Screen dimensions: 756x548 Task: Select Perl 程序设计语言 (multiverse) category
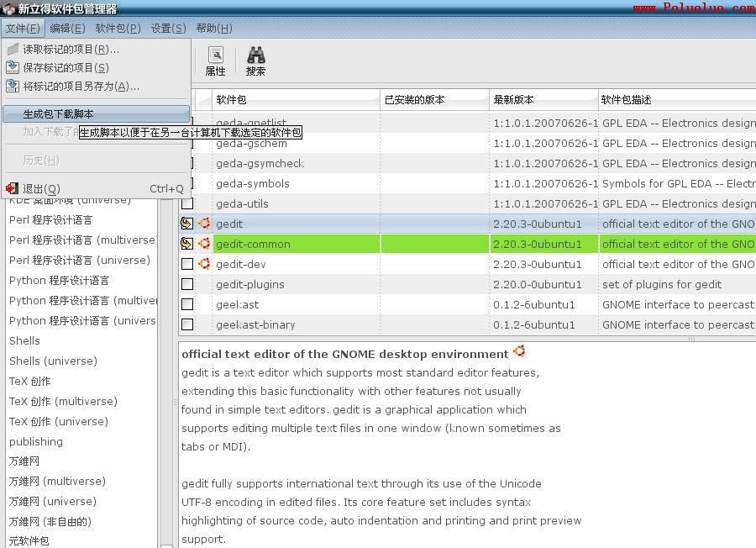[82, 240]
